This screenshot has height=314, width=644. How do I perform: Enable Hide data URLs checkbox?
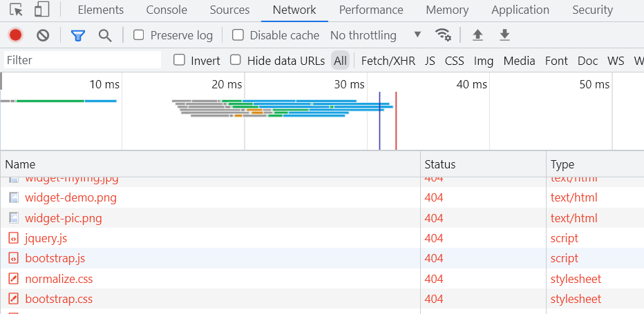pyautogui.click(x=236, y=60)
